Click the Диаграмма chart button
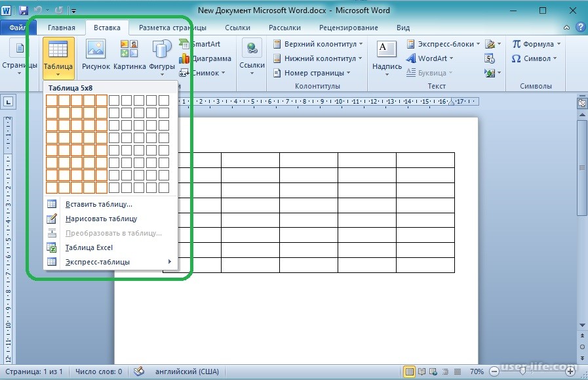588x380 pixels. coord(205,58)
